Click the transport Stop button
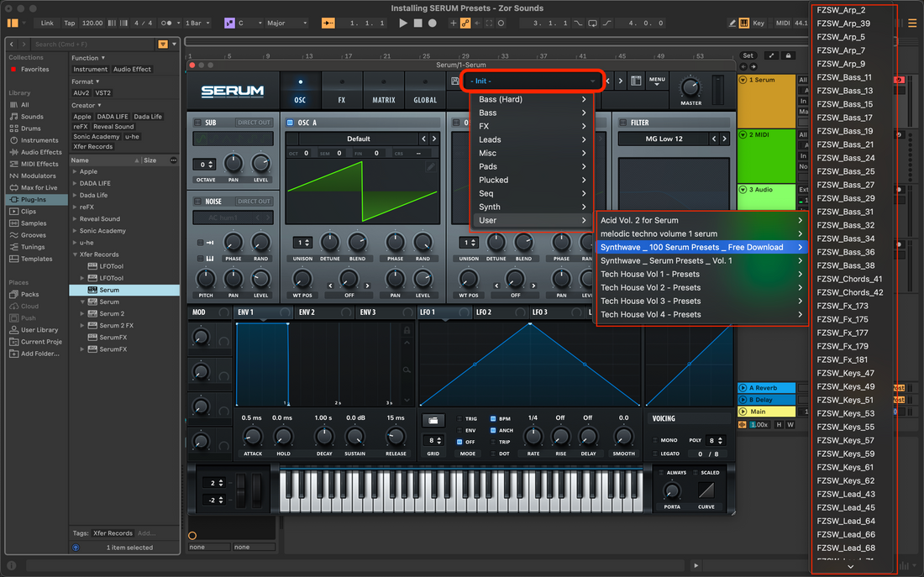Viewport: 924px width, 577px height. pyautogui.click(x=417, y=23)
